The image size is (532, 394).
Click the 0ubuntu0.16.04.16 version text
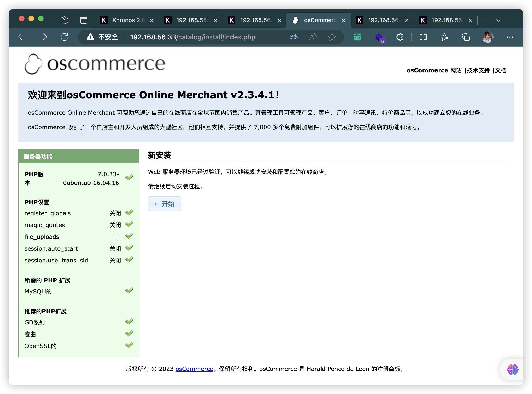point(91,183)
